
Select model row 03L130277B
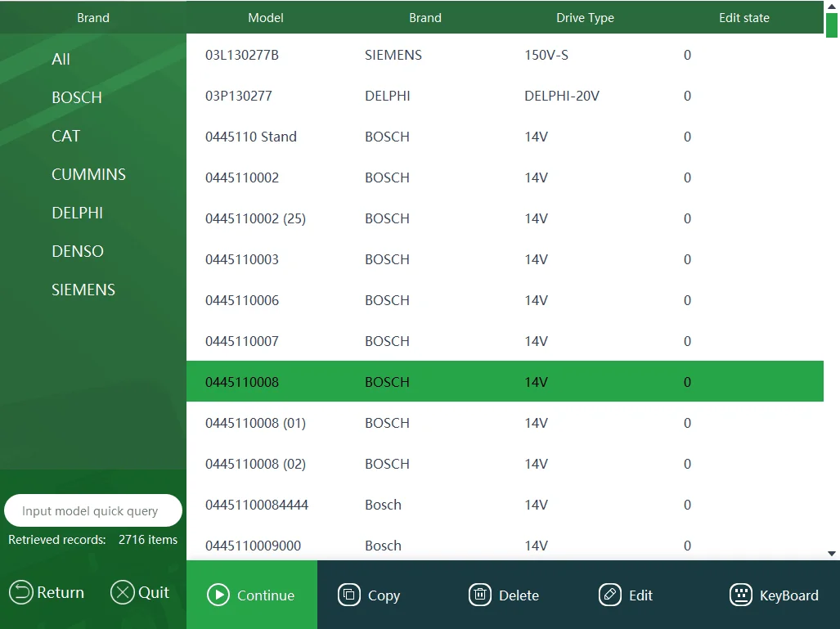point(242,55)
